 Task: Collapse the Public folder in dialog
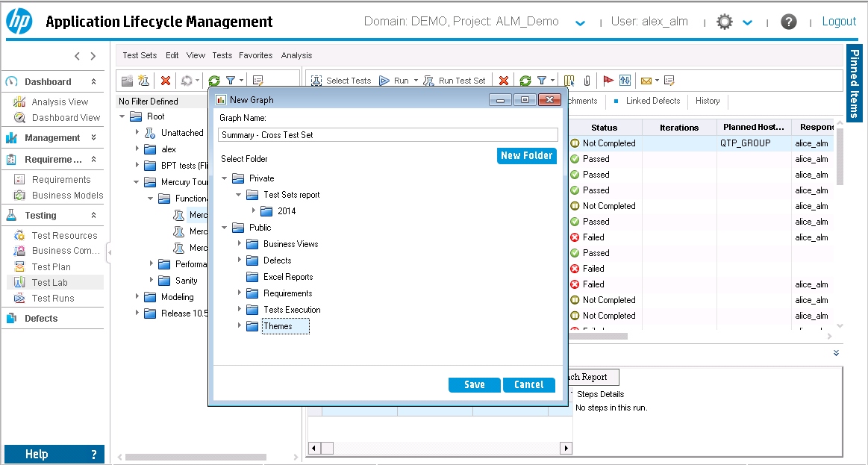(224, 228)
